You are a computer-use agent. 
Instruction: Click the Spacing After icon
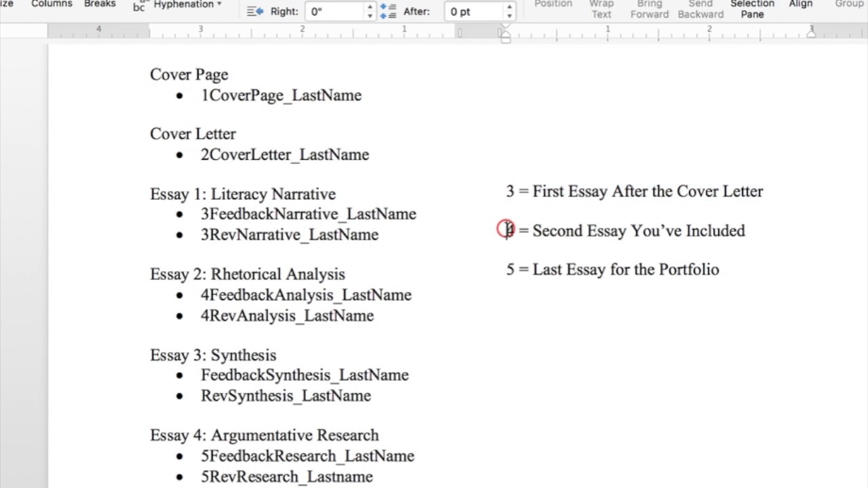click(x=388, y=12)
